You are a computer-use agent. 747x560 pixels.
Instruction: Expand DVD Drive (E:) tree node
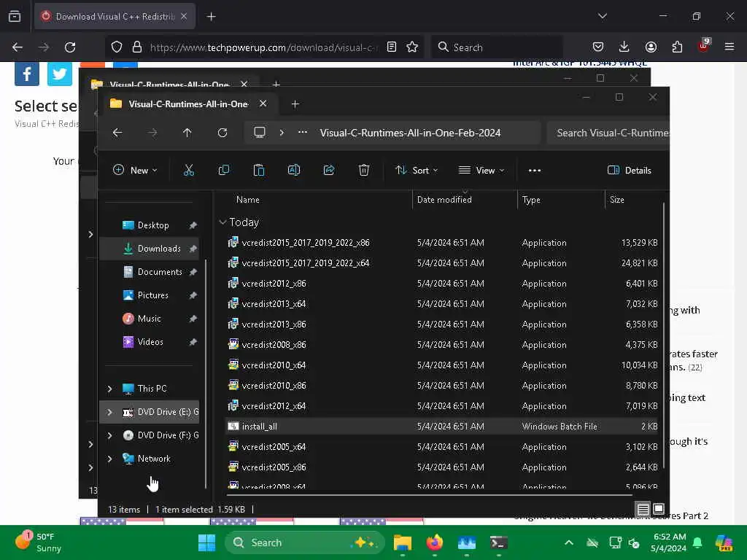click(109, 412)
